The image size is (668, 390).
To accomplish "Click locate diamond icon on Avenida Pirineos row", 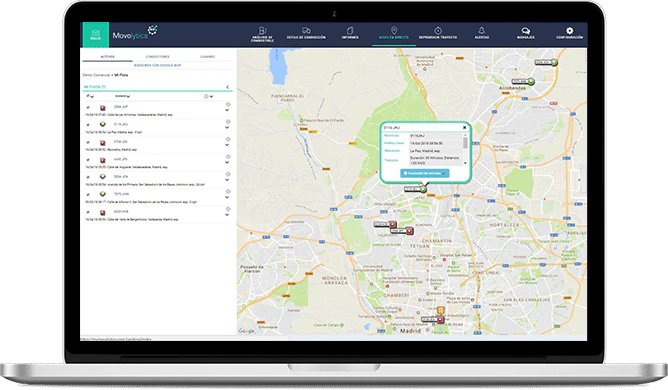I will tap(228, 174).
